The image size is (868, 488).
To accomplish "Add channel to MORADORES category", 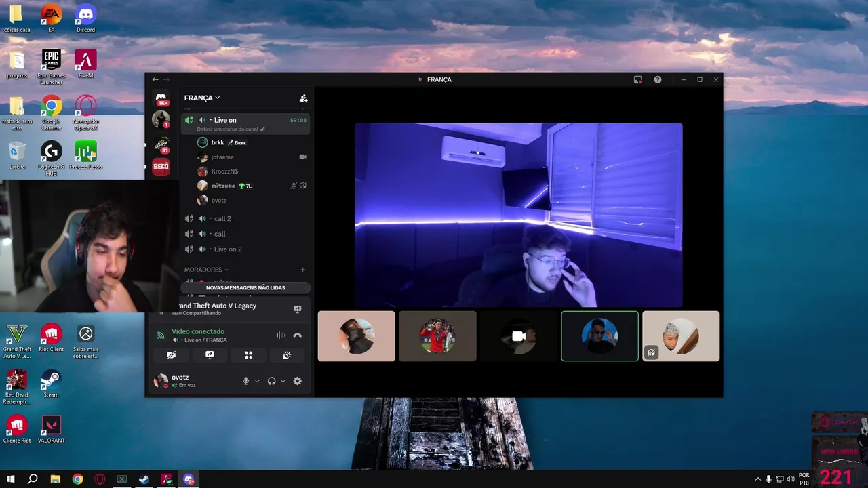I will click(303, 270).
